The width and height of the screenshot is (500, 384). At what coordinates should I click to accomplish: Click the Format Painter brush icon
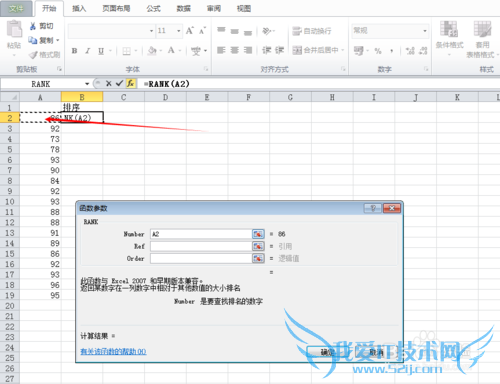pyautogui.click(x=33, y=55)
